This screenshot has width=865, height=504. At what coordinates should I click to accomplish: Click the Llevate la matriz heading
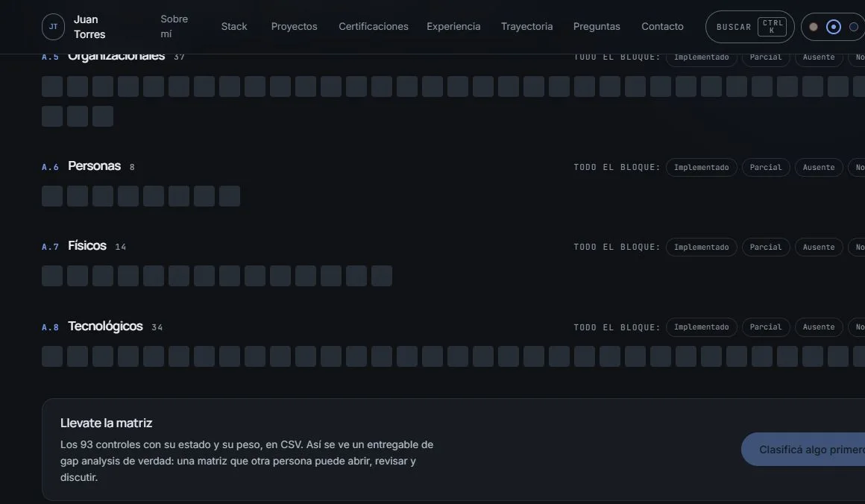107,423
